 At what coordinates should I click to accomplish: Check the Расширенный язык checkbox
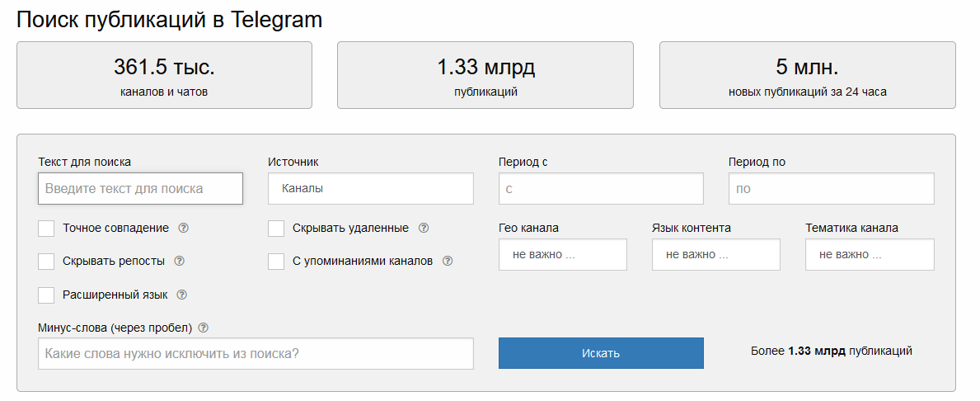(46, 295)
